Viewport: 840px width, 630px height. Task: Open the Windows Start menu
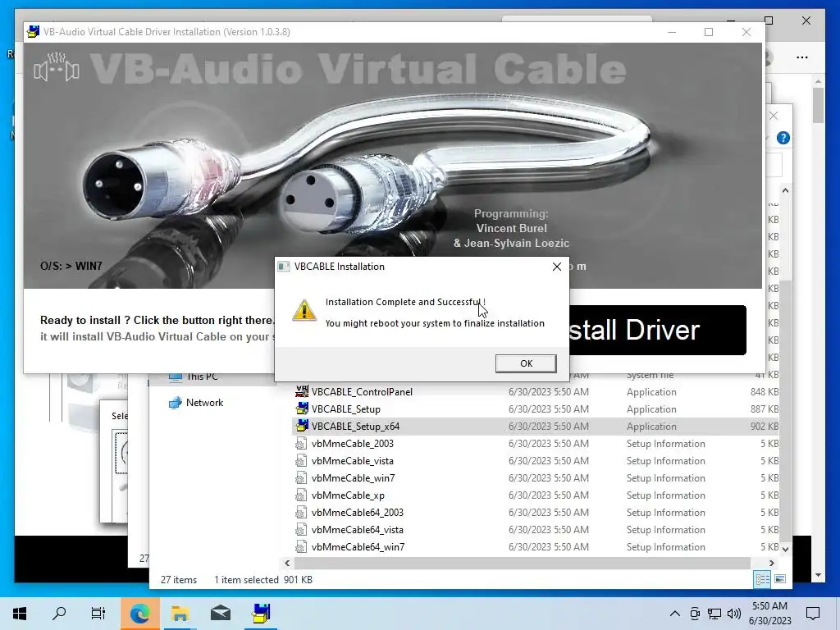pos(20,613)
